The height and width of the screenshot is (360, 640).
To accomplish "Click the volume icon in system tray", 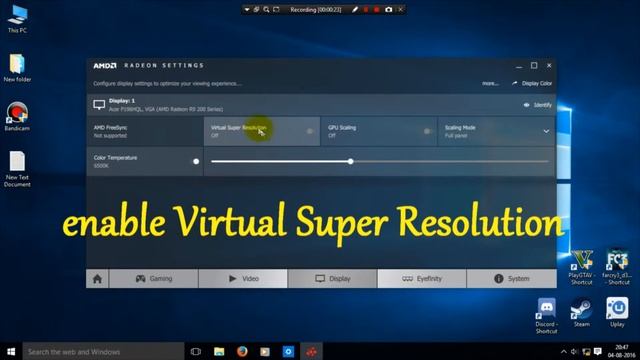I will point(575,351).
